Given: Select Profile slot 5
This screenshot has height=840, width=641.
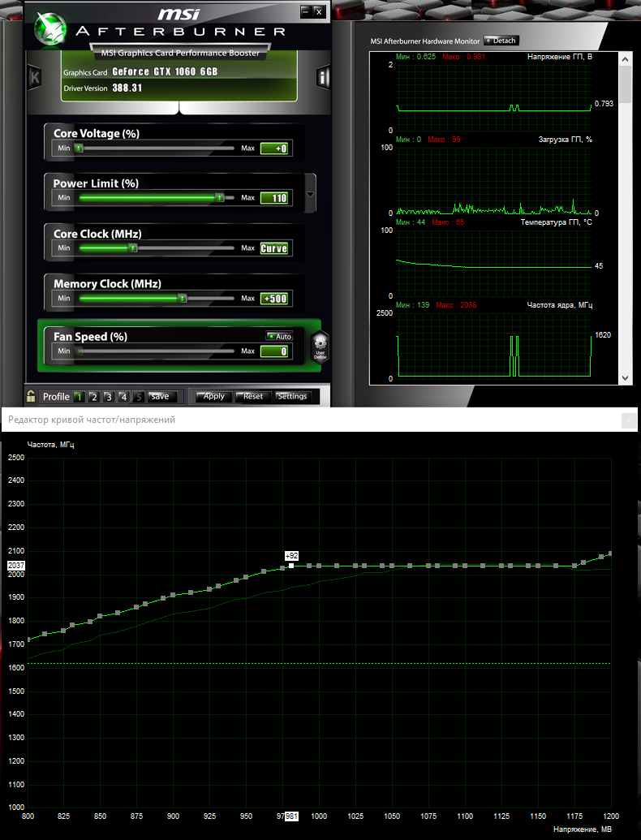Looking at the screenshot, I should (x=139, y=396).
